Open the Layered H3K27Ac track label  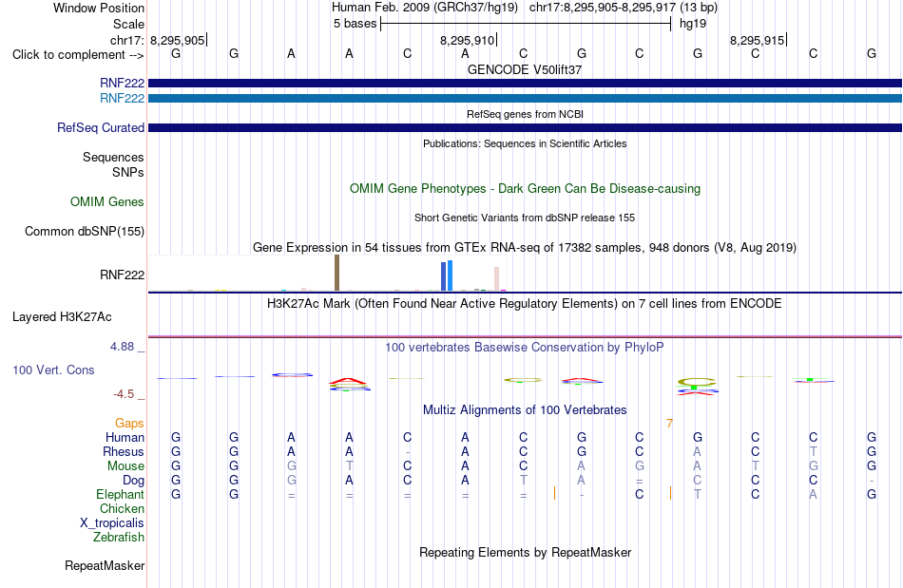click(62, 317)
